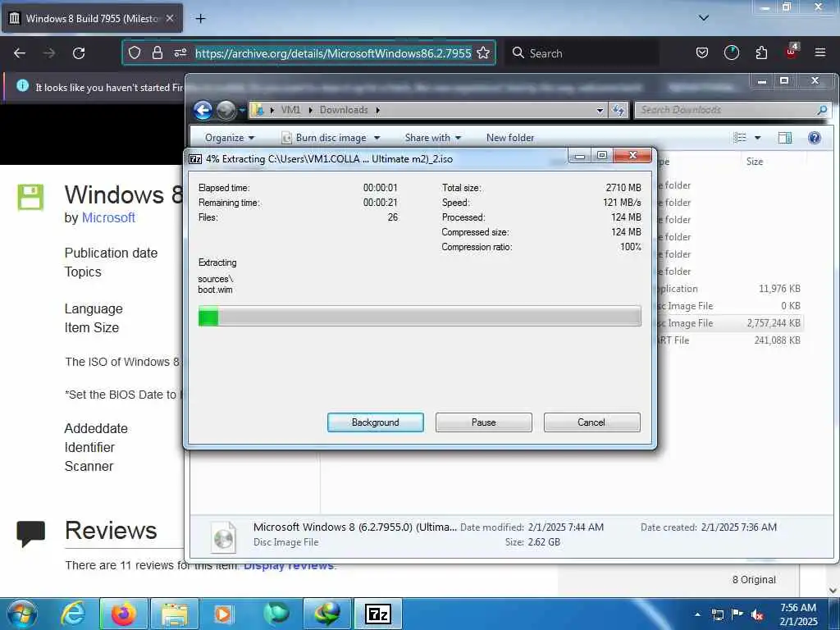Screen dimensions: 840x630
Task: Click the muted volume tray icon
Action: point(757,614)
